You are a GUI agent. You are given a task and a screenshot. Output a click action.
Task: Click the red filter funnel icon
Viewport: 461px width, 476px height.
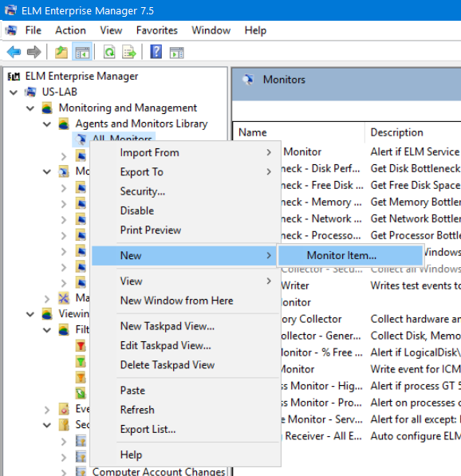(81, 345)
